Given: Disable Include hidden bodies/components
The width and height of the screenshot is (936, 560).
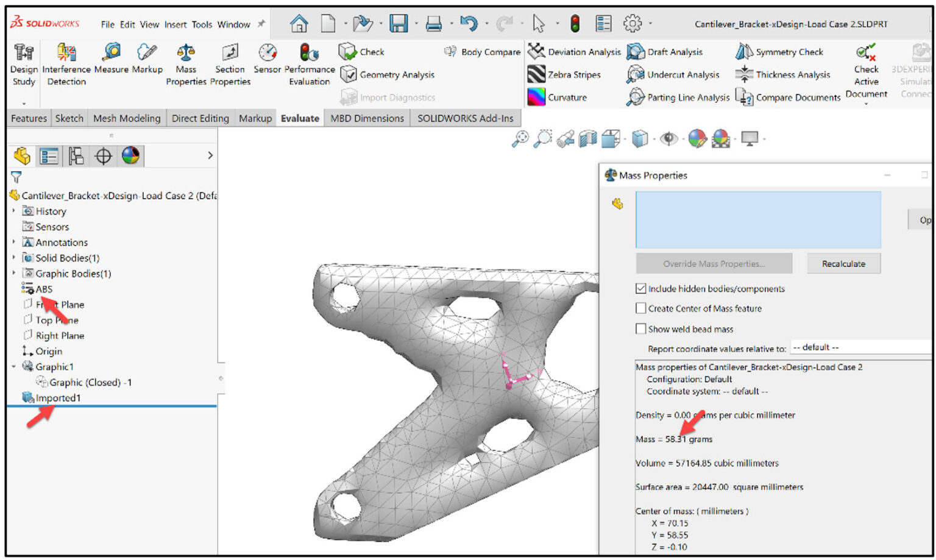Looking at the screenshot, I should tap(640, 288).
